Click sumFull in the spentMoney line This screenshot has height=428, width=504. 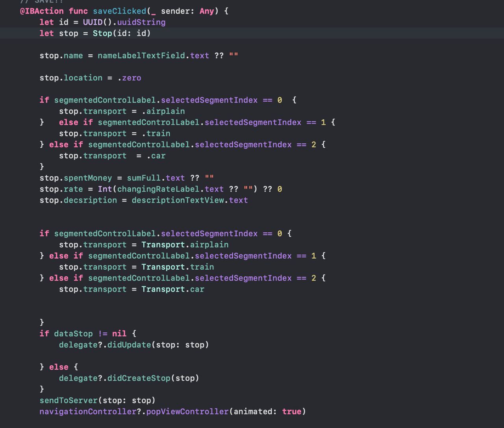pyautogui.click(x=144, y=178)
